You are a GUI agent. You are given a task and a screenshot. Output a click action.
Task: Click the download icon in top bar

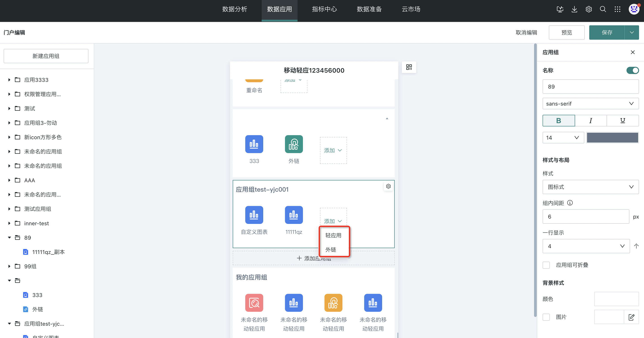pyautogui.click(x=574, y=9)
